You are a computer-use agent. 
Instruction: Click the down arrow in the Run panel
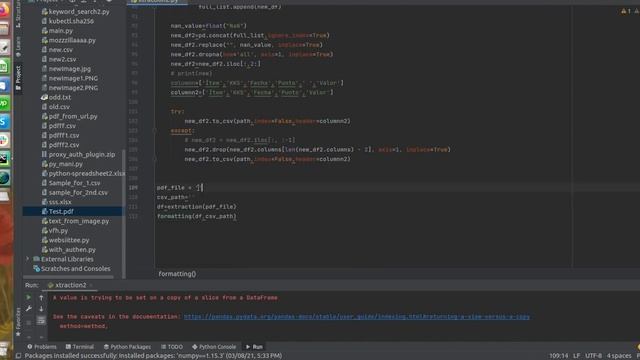(41, 309)
